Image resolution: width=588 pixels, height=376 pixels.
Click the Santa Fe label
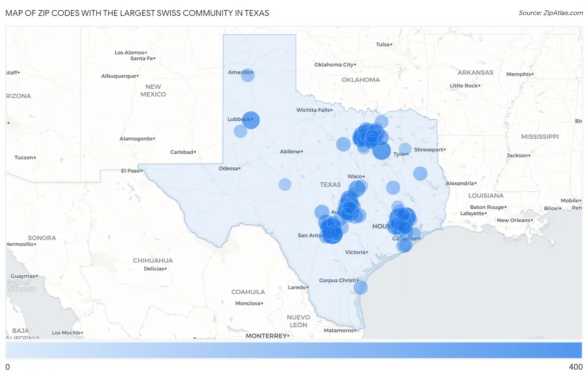[x=143, y=58]
